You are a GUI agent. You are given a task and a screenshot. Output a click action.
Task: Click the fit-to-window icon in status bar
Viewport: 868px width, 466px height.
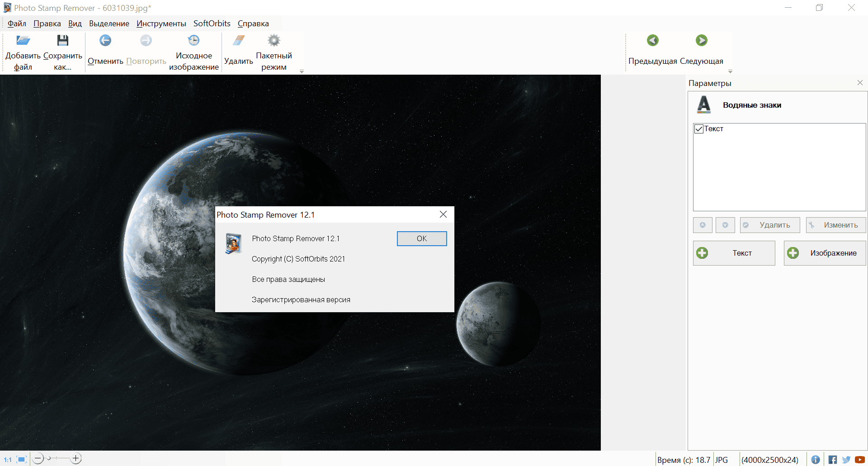tap(22, 459)
